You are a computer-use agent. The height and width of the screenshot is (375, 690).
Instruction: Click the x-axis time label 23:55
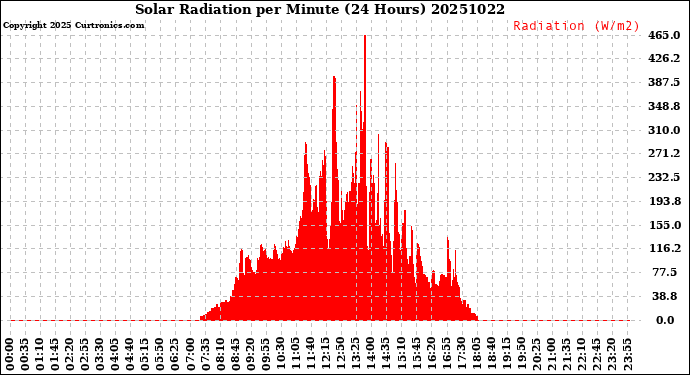click(627, 355)
